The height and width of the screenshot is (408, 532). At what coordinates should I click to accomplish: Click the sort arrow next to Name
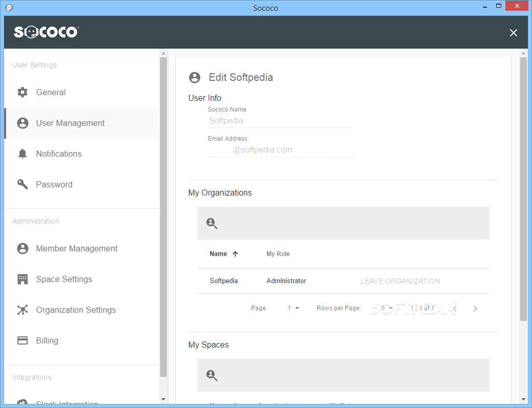235,254
